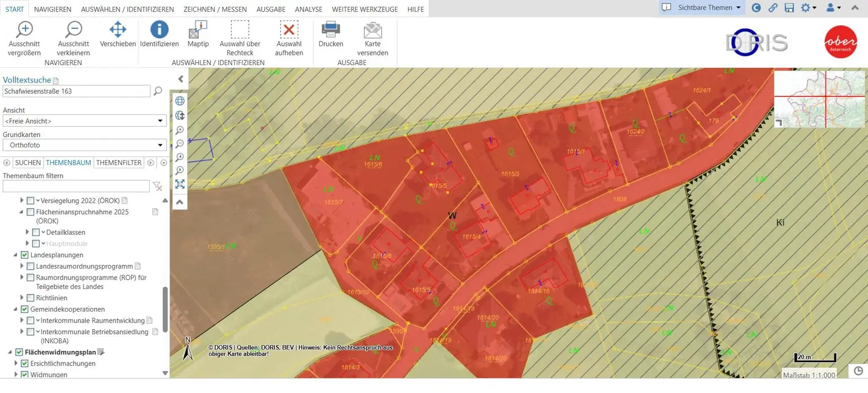The width and height of the screenshot is (868, 393).
Task: Clear the Themenbaum filter with the funnel icon
Action: (x=158, y=187)
